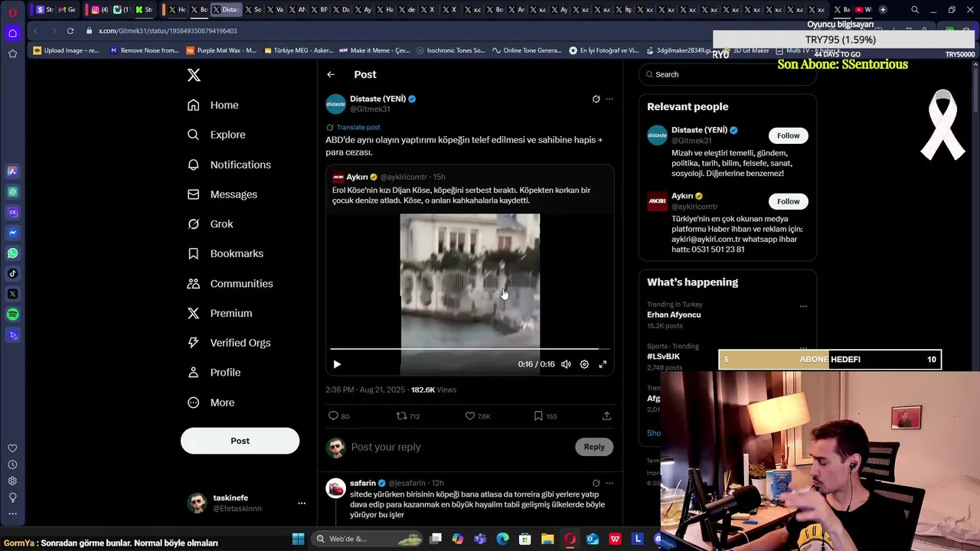Like the post showing 7.6K likes
The image size is (980, 551).
[x=470, y=416]
